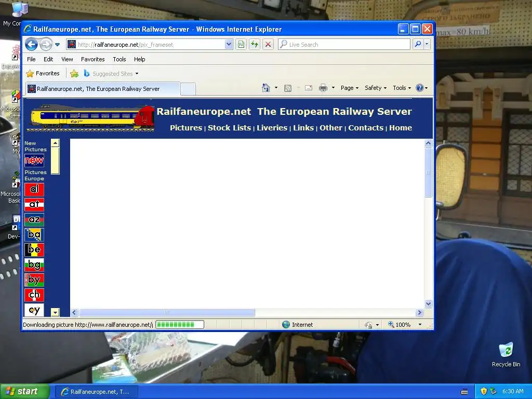Click into the Live Search box
Image resolution: width=532 pixels, height=399 pixels.
point(344,45)
